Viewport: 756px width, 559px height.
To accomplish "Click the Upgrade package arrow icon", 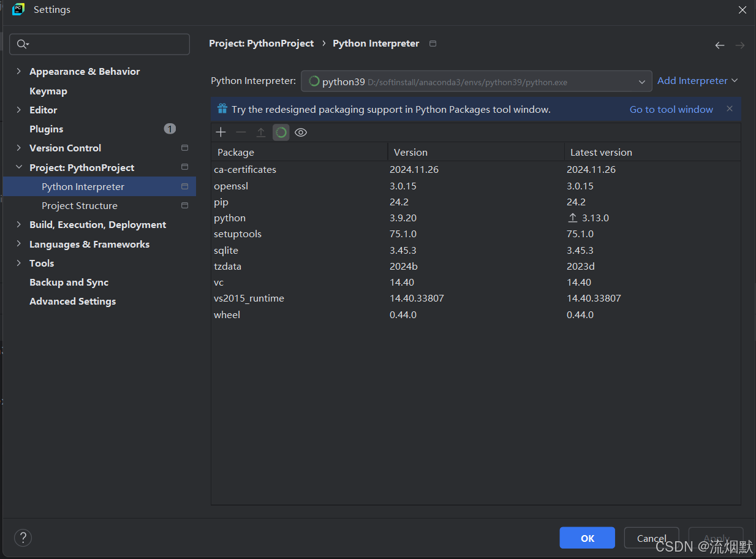I will (261, 132).
